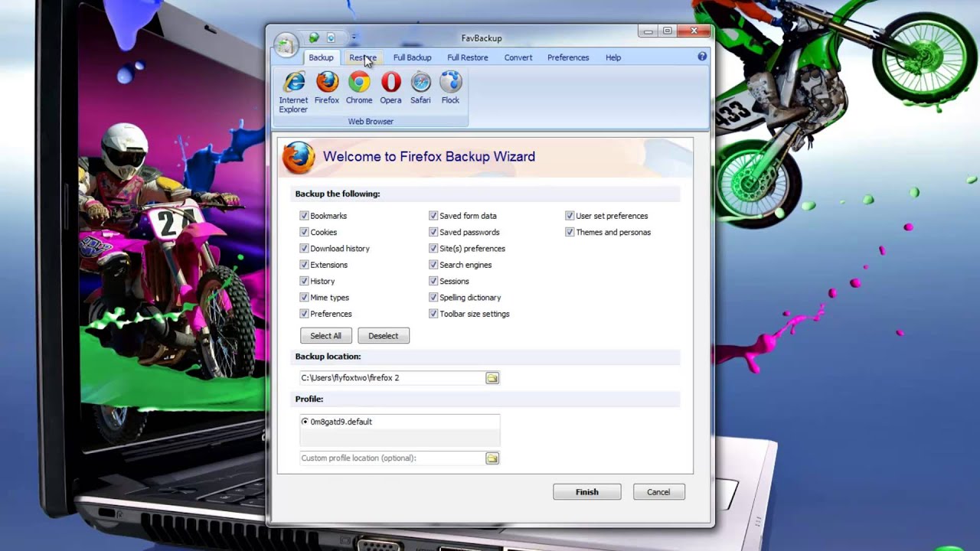The width and height of the screenshot is (980, 551).
Task: Open the Full Restore tab
Action: [x=467, y=57]
